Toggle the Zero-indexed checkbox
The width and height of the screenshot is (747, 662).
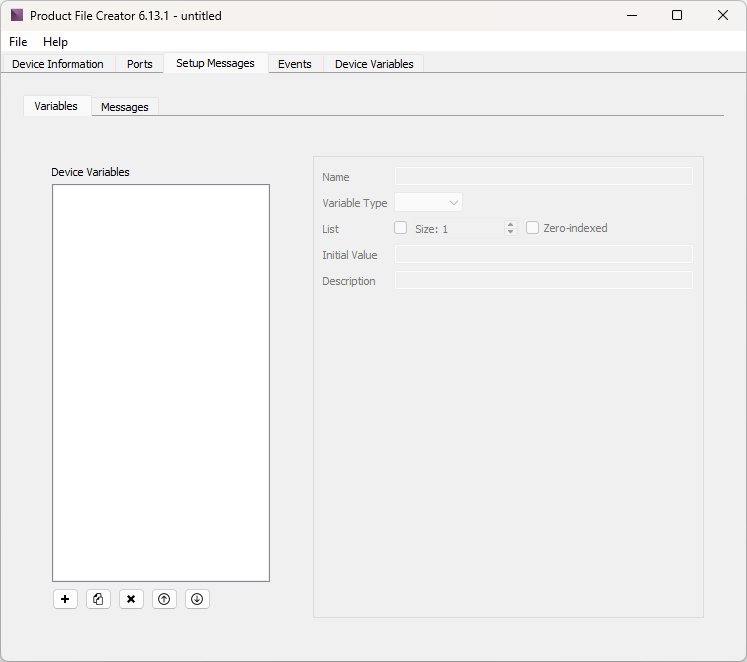[532, 228]
